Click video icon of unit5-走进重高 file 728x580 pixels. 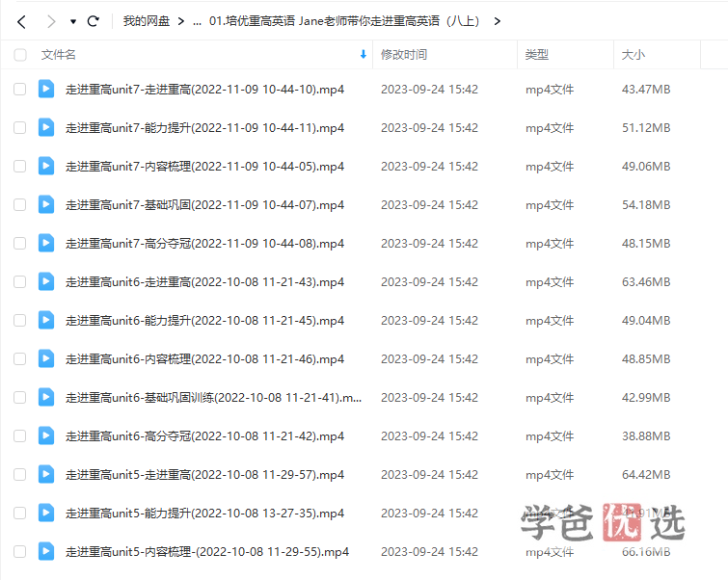click(46, 474)
